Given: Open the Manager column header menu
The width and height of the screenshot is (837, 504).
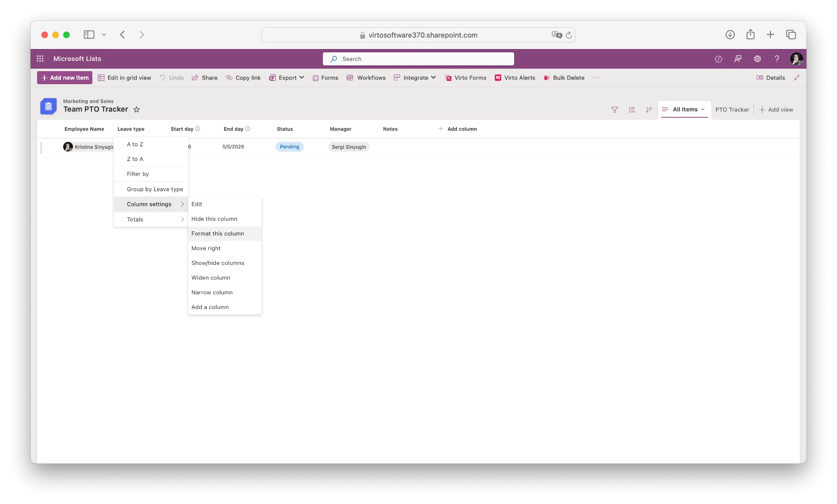Looking at the screenshot, I should click(340, 129).
